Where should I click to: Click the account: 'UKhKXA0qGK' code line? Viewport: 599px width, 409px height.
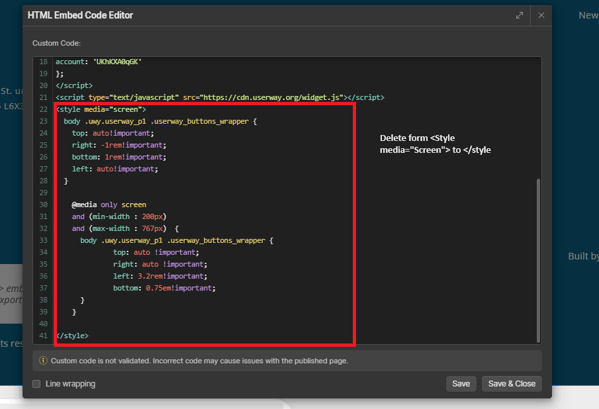point(99,62)
